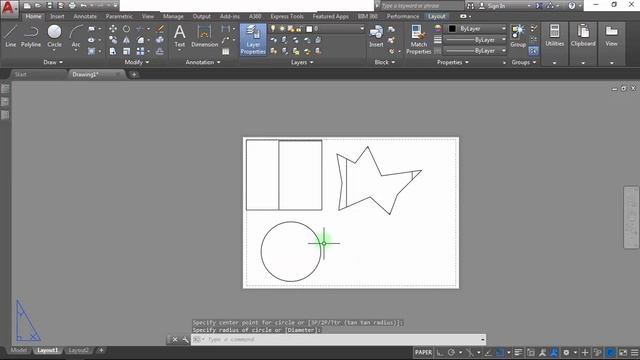Choose the Circle tool in Draw panel

click(x=54, y=36)
